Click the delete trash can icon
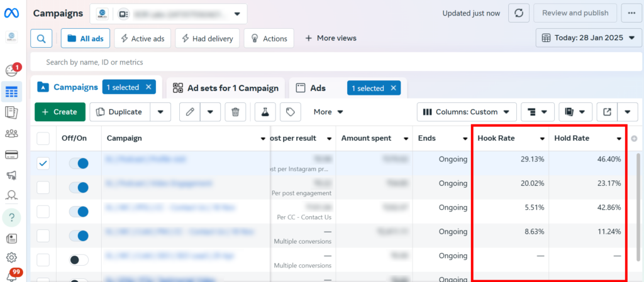 point(235,112)
